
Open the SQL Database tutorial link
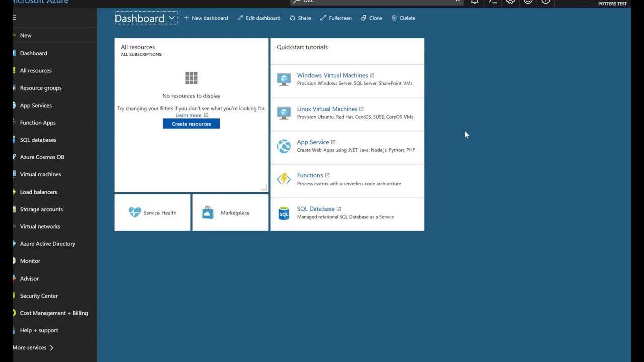[x=315, y=209]
